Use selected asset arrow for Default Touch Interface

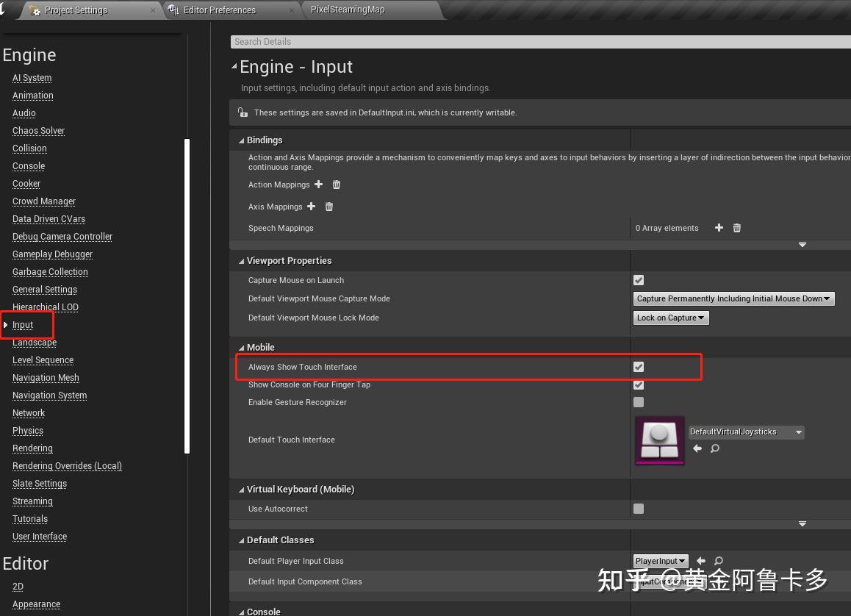click(x=697, y=448)
